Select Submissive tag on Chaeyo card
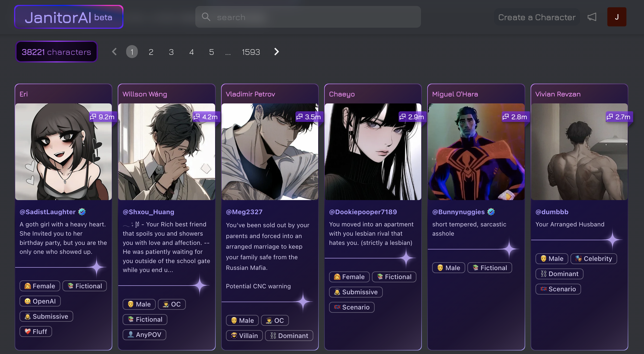Viewport: 644px width, 354px height. click(x=356, y=292)
